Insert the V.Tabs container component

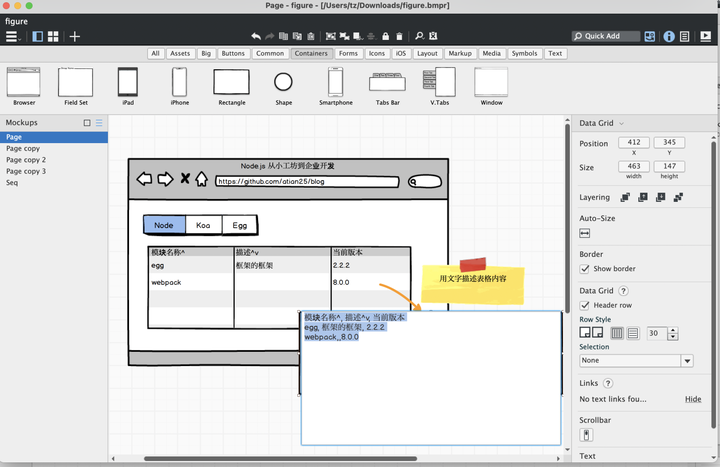pos(439,83)
